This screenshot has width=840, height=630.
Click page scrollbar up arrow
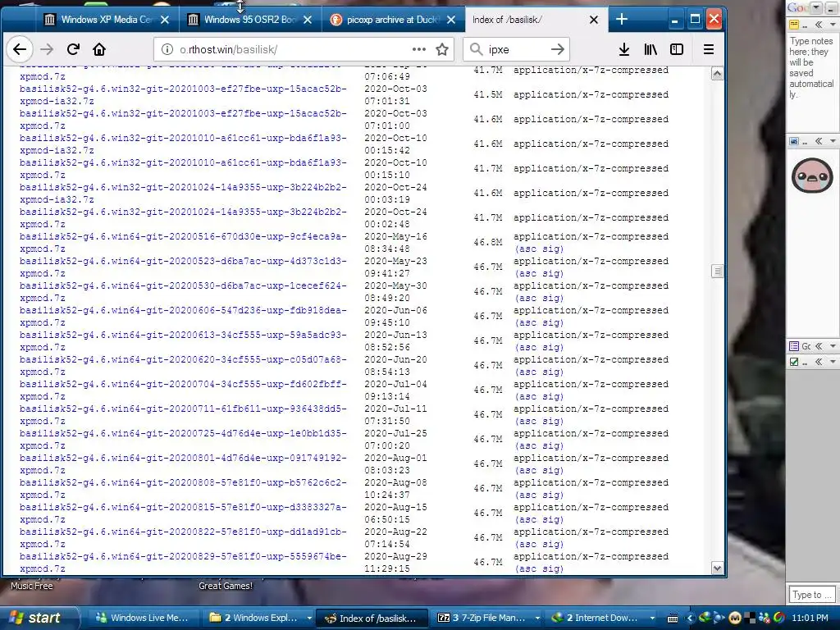(717, 74)
